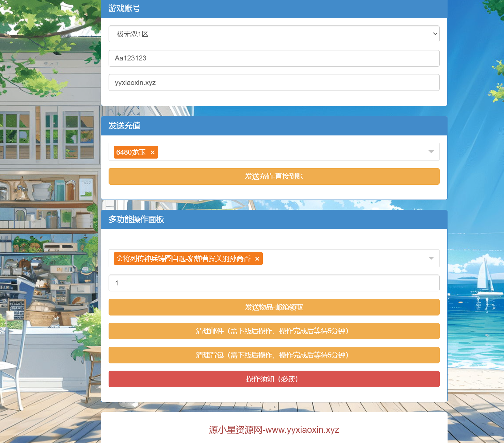
Task: Open the red 操作须知（必读）button
Action: pyautogui.click(x=274, y=379)
